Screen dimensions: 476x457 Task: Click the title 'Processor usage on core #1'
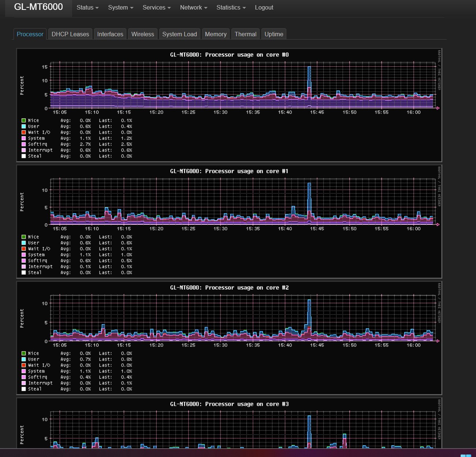click(x=247, y=171)
